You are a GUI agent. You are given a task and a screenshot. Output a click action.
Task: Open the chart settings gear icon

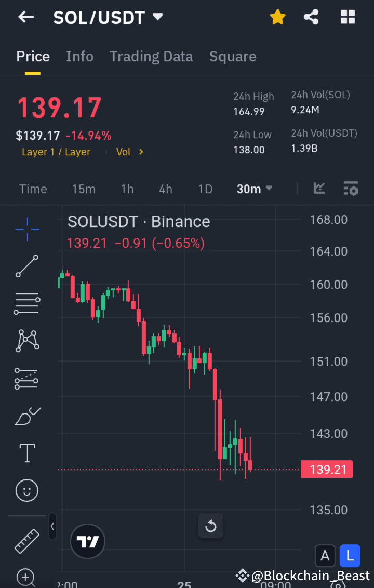click(351, 189)
